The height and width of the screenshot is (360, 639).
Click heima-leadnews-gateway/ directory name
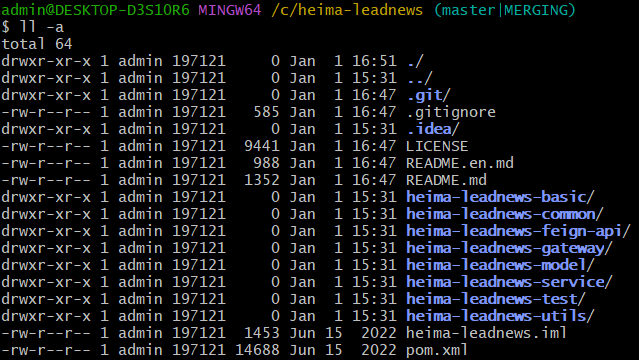pos(509,248)
